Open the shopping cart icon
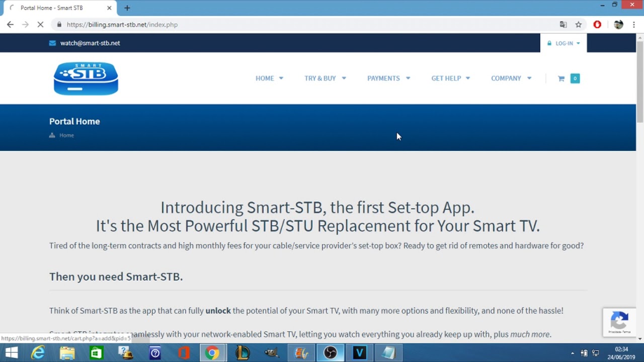The width and height of the screenshot is (644, 362). tap(561, 78)
